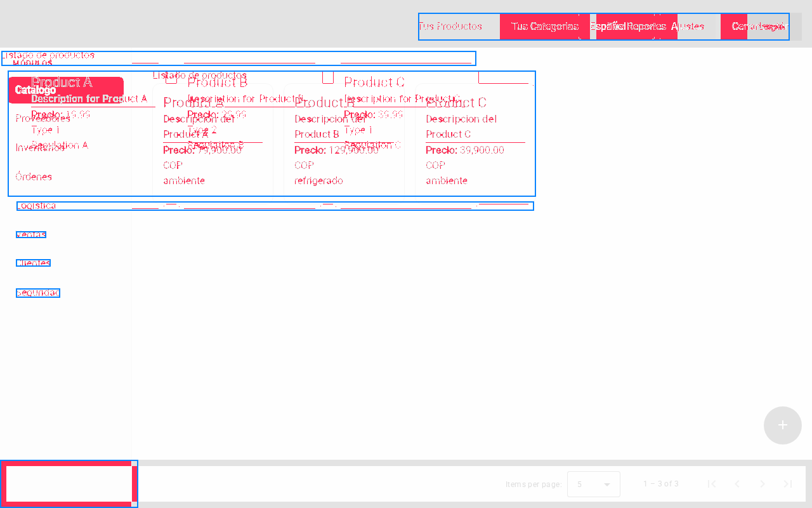812x508 pixels.
Task: Click the "1 – 3 of 3" range label
Action: pyautogui.click(x=661, y=484)
